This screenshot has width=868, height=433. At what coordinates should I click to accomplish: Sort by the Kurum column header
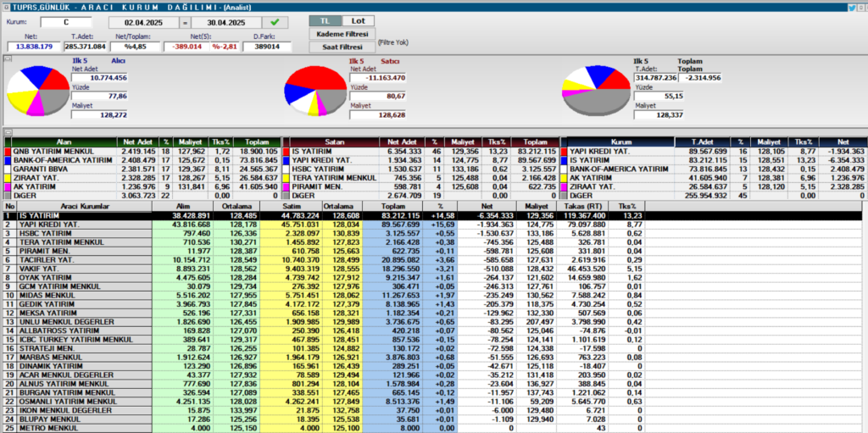coord(621,142)
